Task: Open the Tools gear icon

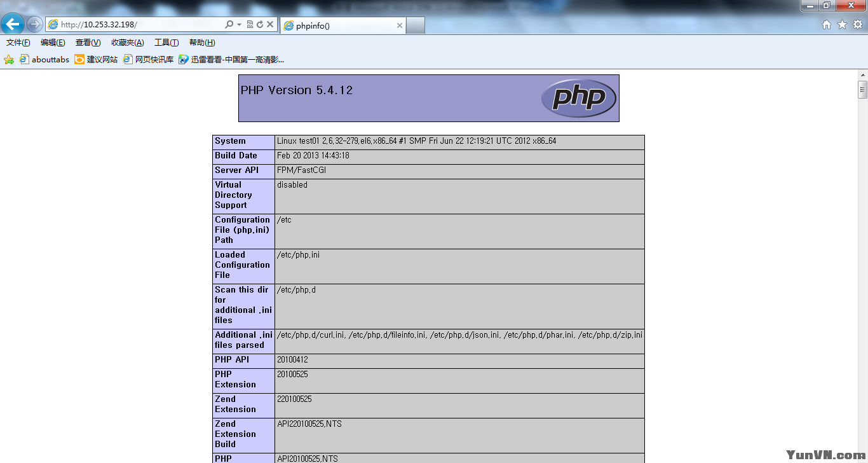Action: tap(857, 25)
